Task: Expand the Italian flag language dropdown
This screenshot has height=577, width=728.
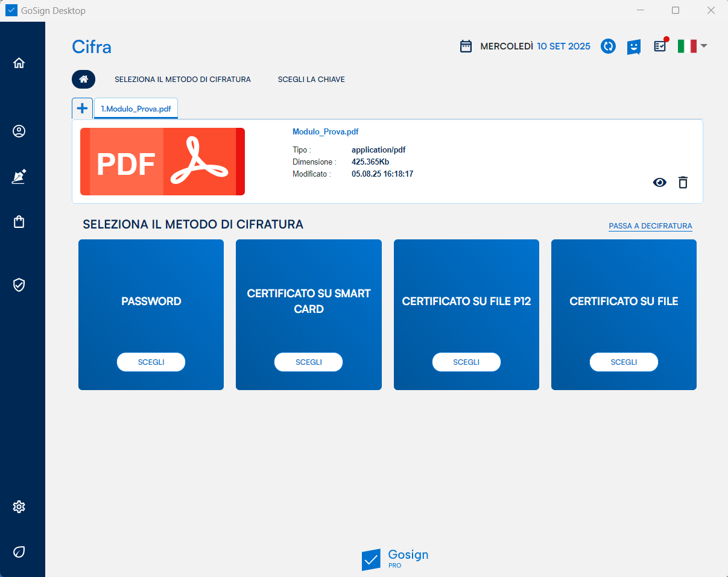Action: [x=692, y=46]
